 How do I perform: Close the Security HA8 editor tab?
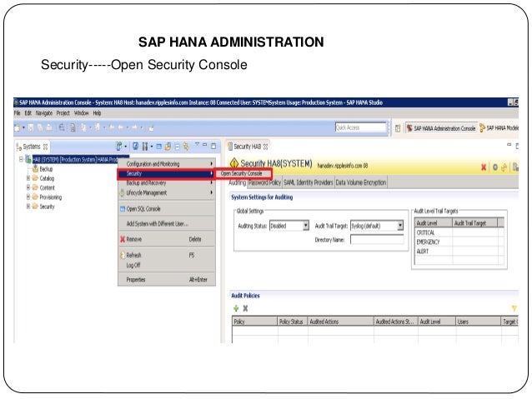coord(266,147)
